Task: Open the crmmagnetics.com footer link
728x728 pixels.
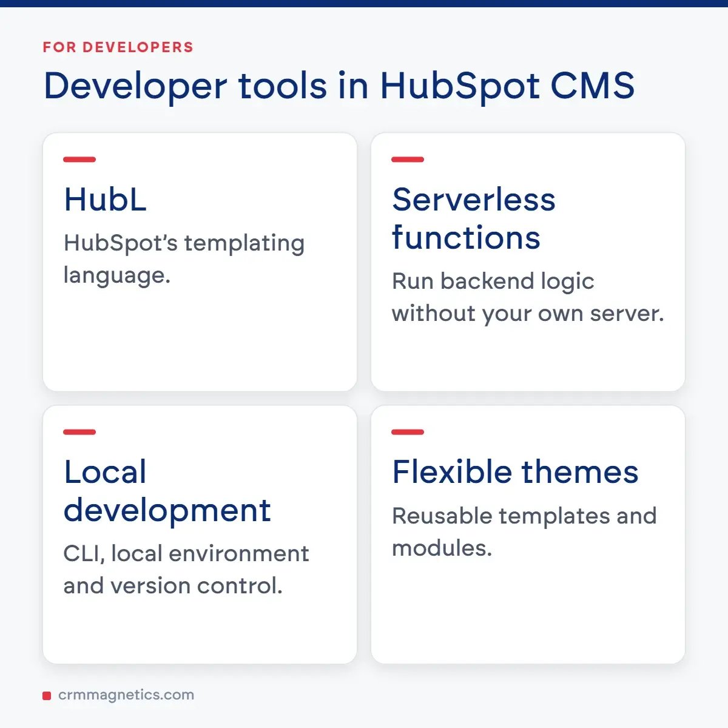Action: coord(126,695)
